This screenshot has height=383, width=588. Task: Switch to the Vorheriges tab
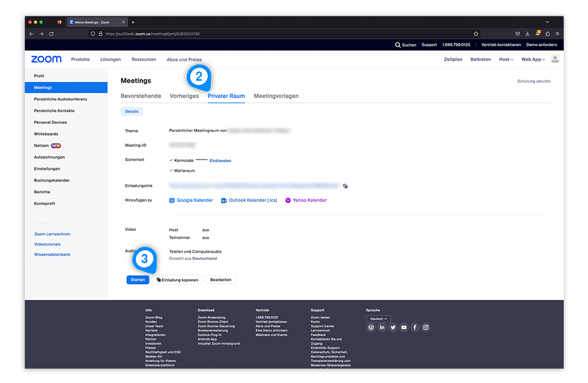(184, 96)
